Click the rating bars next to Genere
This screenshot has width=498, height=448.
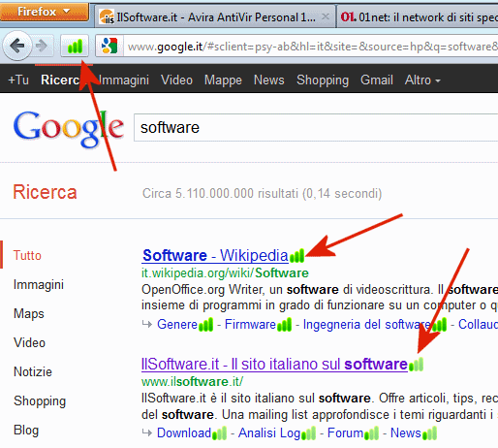click(205, 325)
